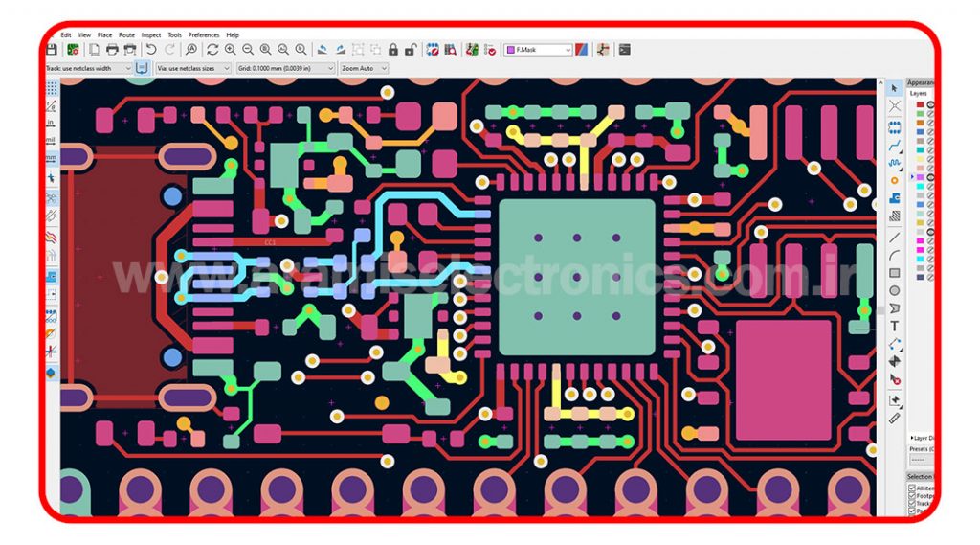Viewport: 980px width, 545px height.
Task: Select the Draw Line tool
Action: 895,238
